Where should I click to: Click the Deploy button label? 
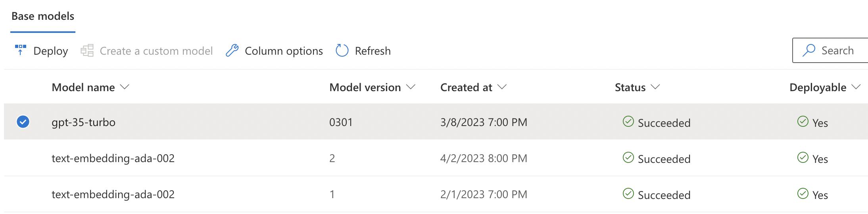(x=51, y=51)
